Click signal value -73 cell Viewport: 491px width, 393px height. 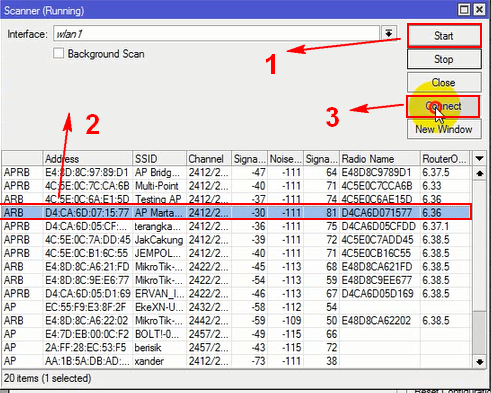[x=250, y=361]
